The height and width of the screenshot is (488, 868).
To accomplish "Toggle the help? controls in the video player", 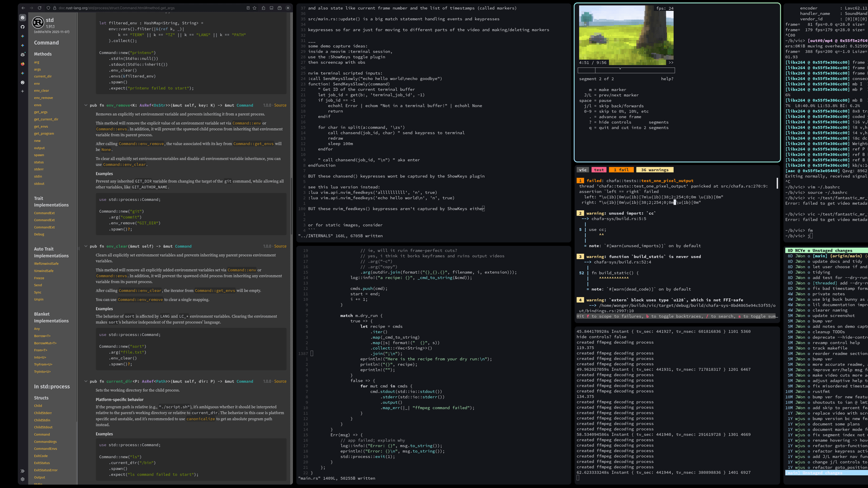I will (x=667, y=79).
